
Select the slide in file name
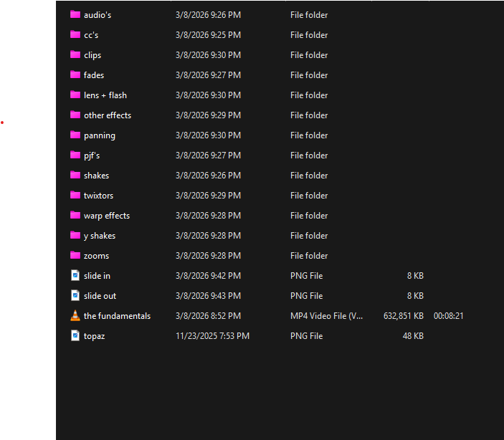pyautogui.click(x=97, y=276)
